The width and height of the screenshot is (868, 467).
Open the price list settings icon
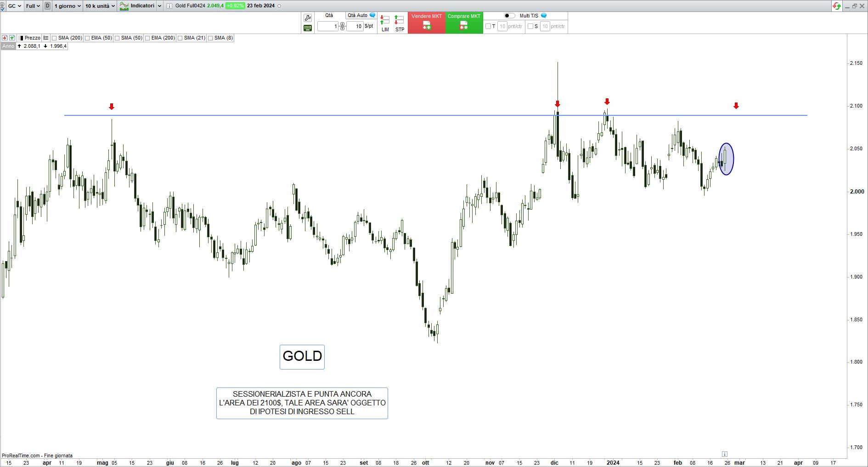point(46,38)
